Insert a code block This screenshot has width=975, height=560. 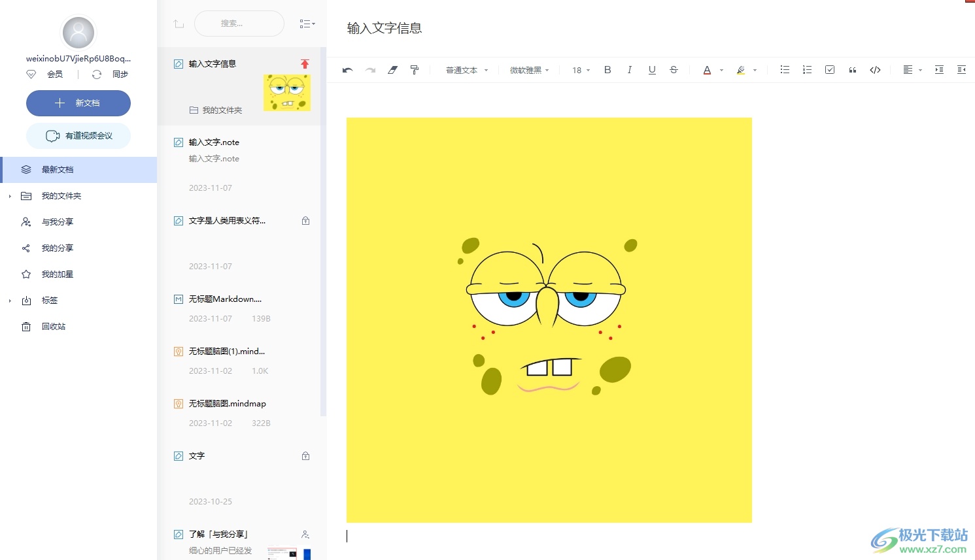pos(875,70)
